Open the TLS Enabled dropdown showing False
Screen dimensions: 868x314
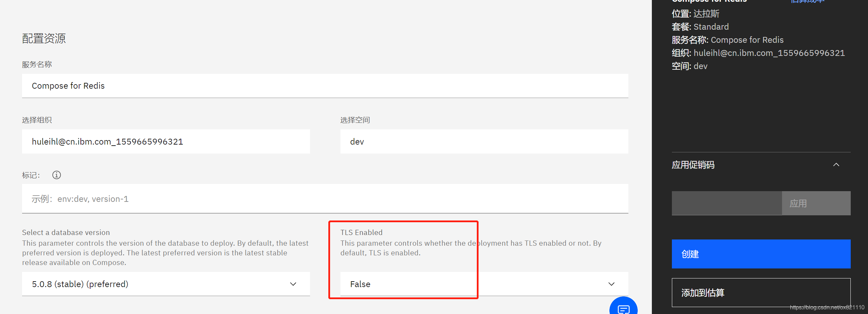(484, 284)
